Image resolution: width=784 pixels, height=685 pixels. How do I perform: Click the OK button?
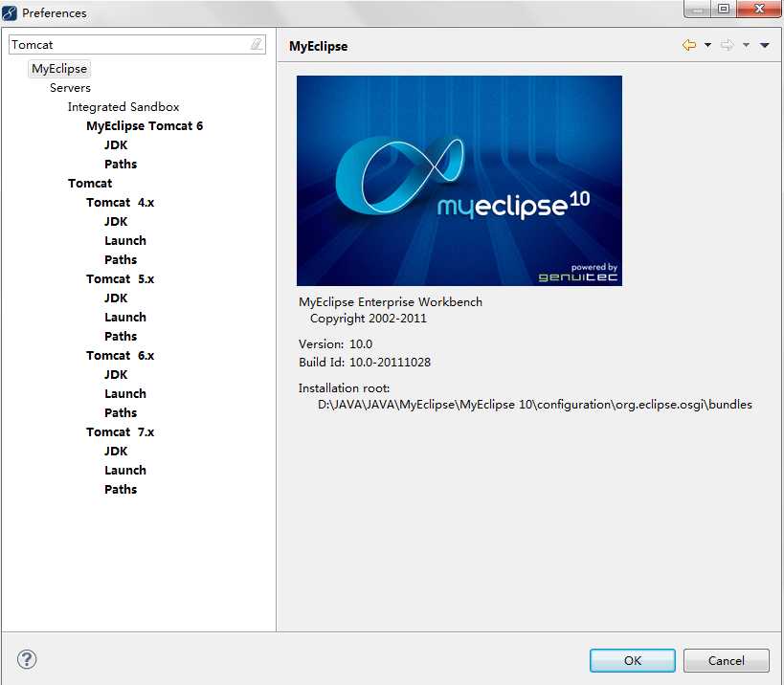click(x=633, y=660)
